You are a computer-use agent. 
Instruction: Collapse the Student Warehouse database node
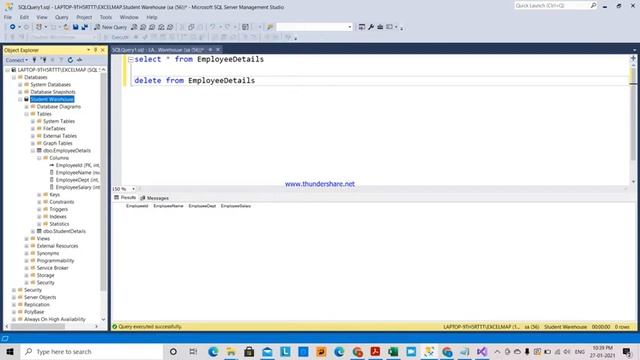click(x=20, y=99)
